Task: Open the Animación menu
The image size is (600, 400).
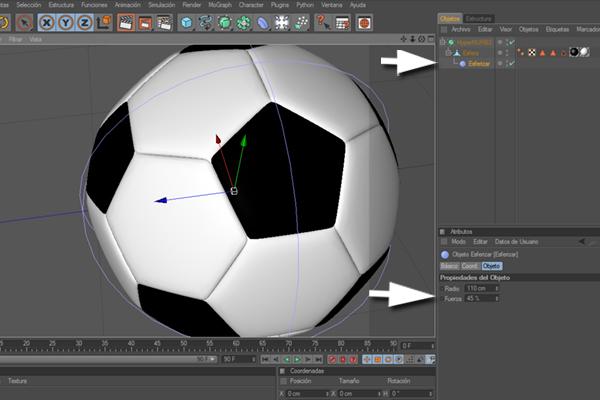Action: click(x=128, y=5)
